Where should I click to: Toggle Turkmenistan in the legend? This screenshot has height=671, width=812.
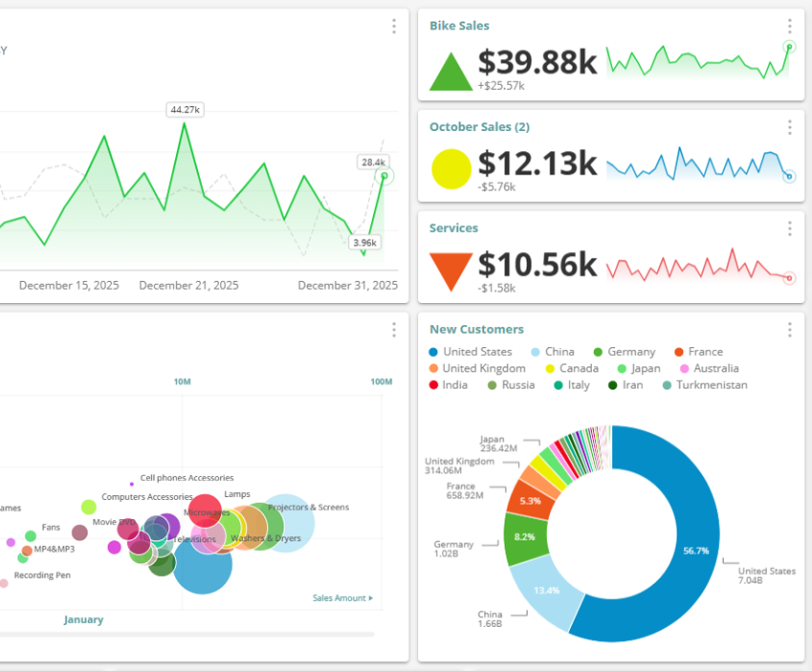[x=705, y=385]
